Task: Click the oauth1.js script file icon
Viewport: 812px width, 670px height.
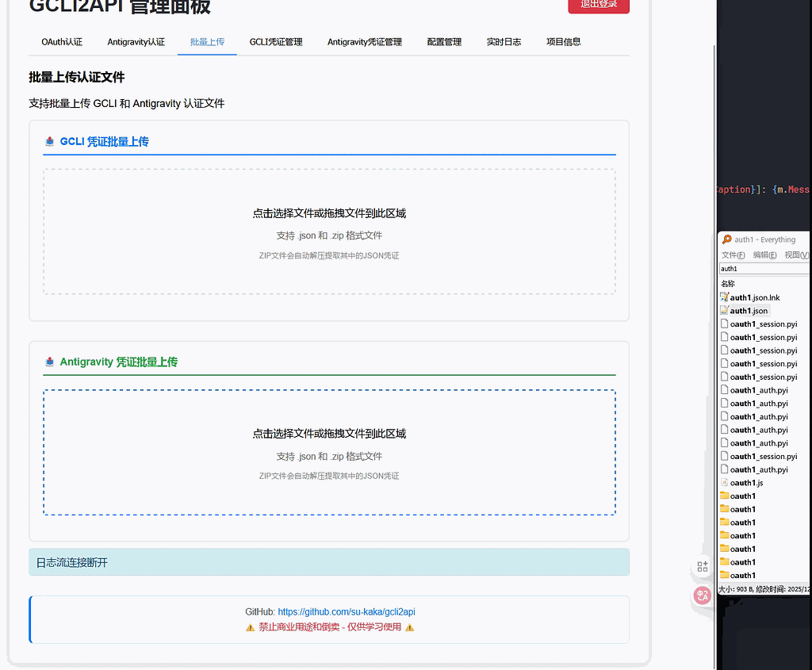Action: [725, 483]
